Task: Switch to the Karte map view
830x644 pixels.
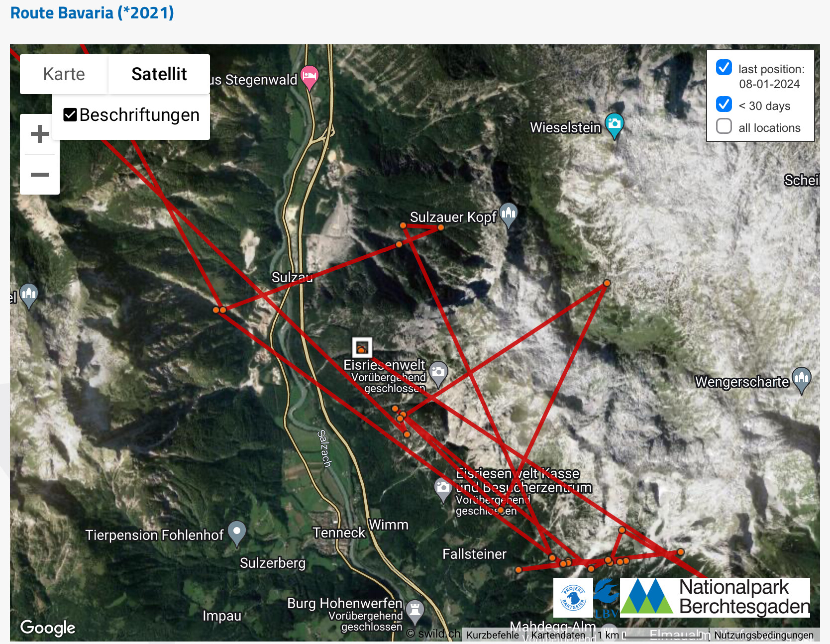Action: [x=64, y=74]
